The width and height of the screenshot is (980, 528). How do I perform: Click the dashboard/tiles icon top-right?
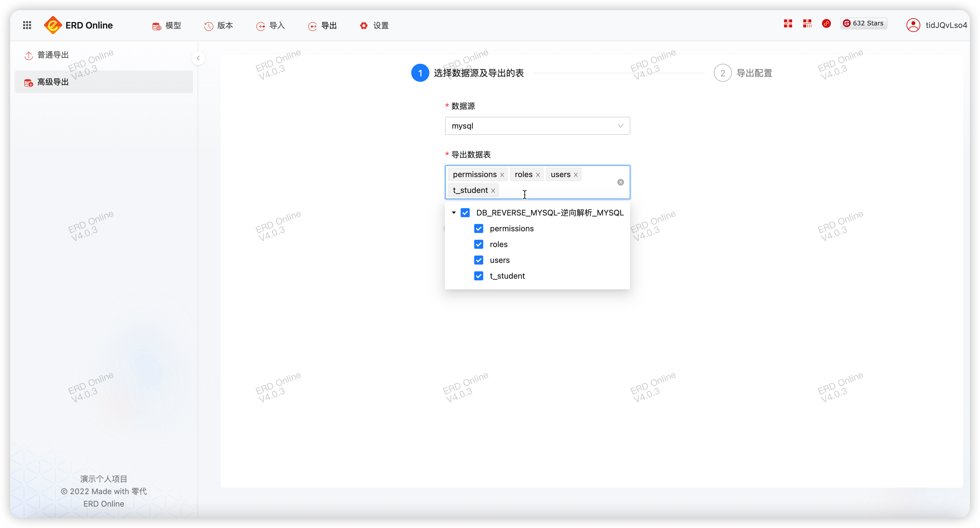point(788,25)
